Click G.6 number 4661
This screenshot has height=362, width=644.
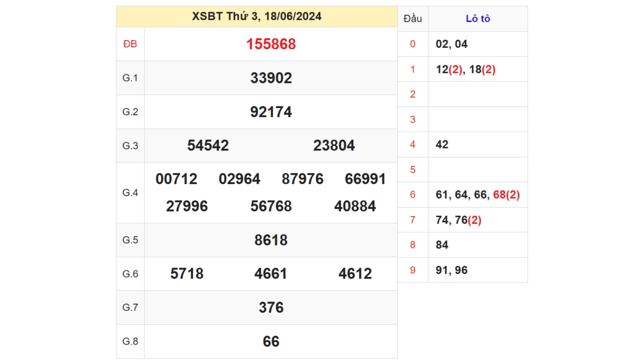pos(271,274)
